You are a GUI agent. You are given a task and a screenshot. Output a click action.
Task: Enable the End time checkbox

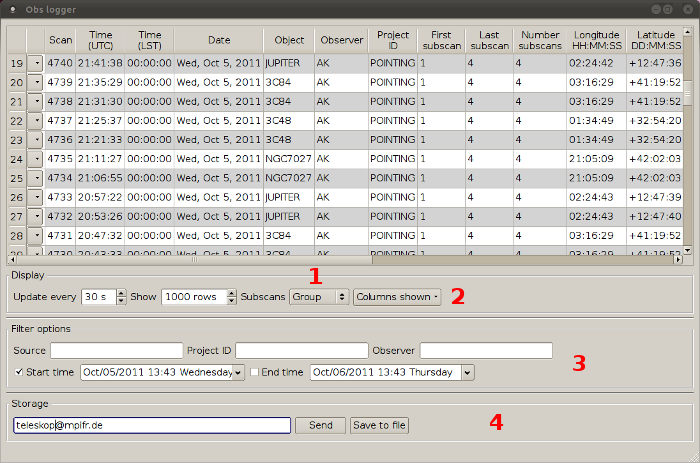point(254,372)
